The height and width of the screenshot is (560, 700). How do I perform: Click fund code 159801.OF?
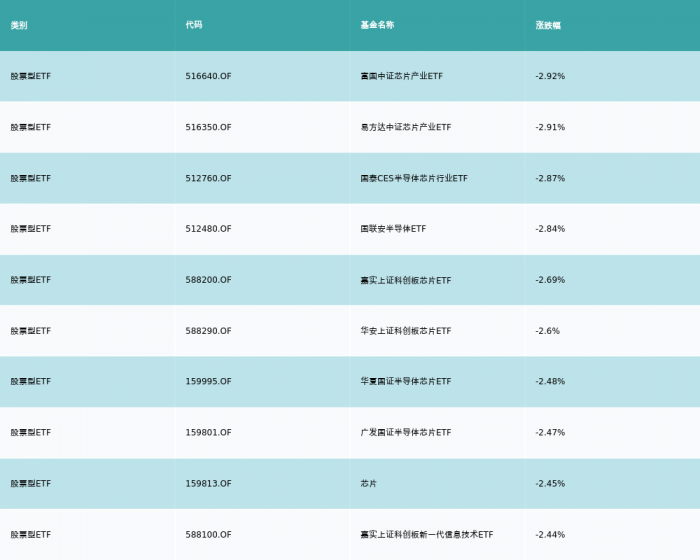pyautogui.click(x=208, y=433)
